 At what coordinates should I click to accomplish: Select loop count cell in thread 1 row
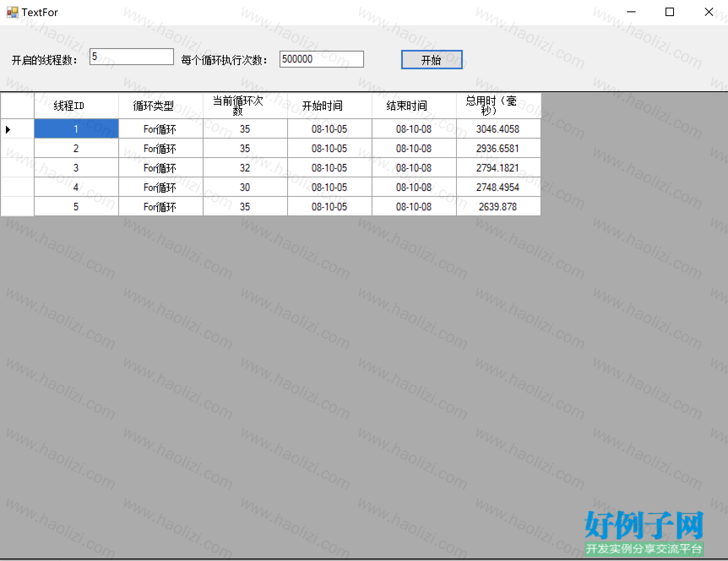click(x=245, y=129)
